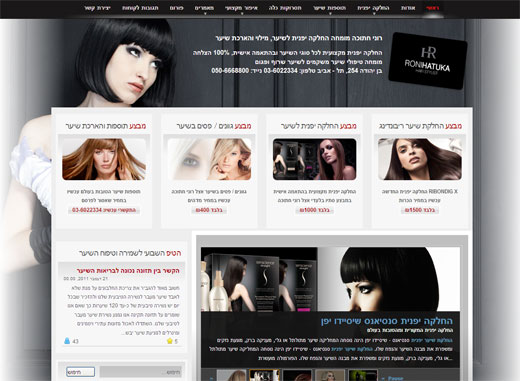Click the Pause link in the slider
The width and height of the screenshot is (520, 381).
click(x=395, y=378)
